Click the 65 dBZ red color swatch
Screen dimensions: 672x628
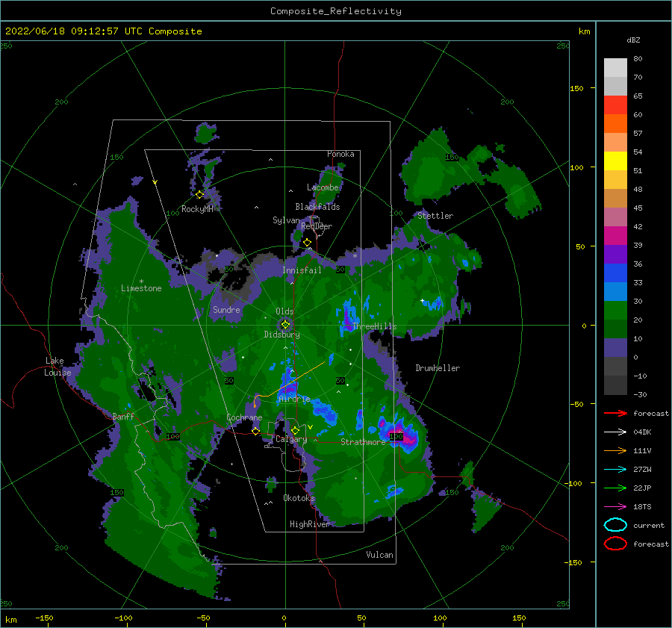615,105
